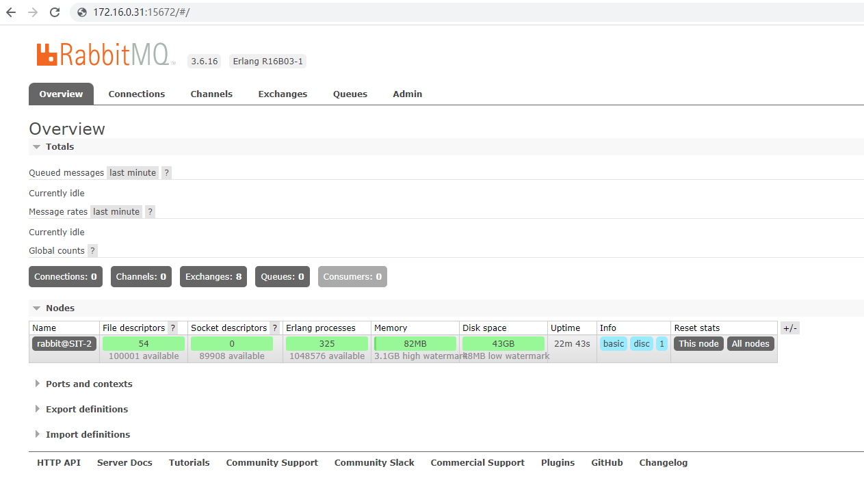Open the Admin tab
The height and width of the screenshot is (504, 864).
(407, 94)
